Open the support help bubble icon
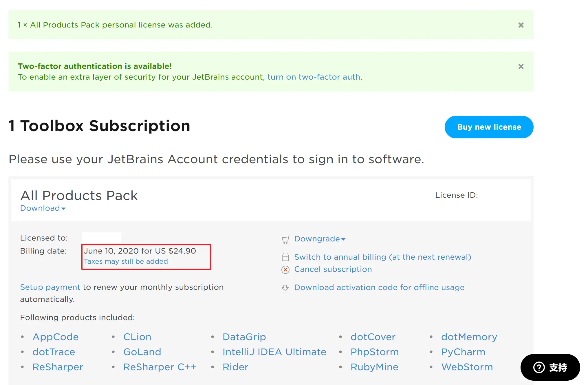This screenshot has height=385, width=588. 539,367
